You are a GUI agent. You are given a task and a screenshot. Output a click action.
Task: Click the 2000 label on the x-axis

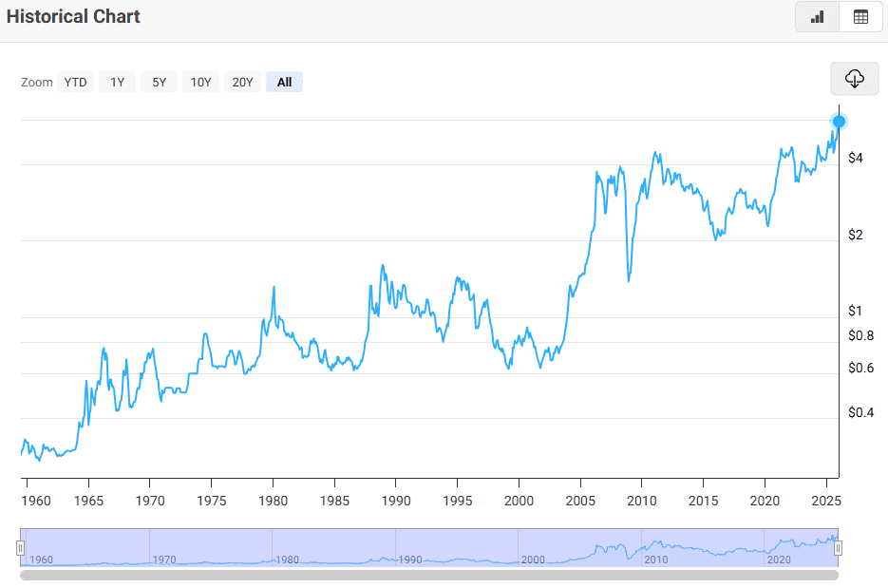click(519, 500)
